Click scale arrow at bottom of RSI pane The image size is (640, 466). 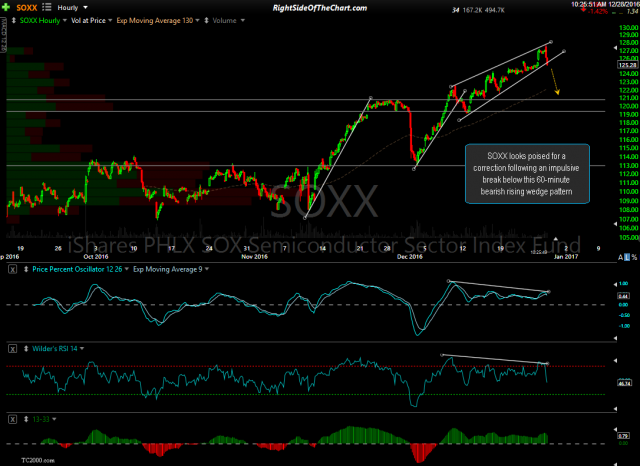click(616, 408)
